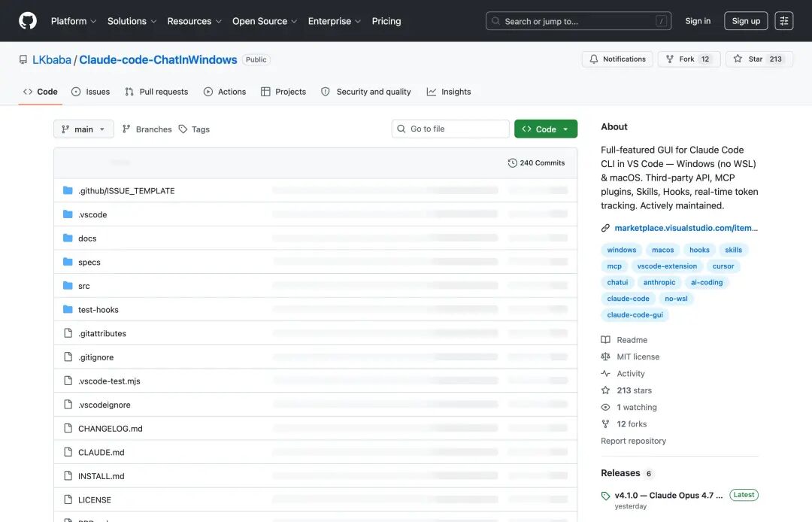The image size is (812, 522).
Task: Select the eye icon beside 1 watching
Action: [605, 407]
